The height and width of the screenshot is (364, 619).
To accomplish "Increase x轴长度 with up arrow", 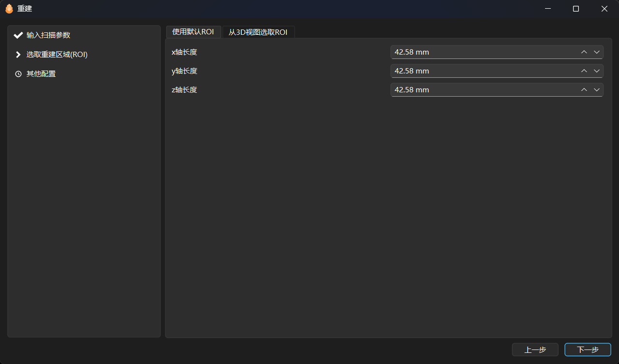I will tap(584, 52).
